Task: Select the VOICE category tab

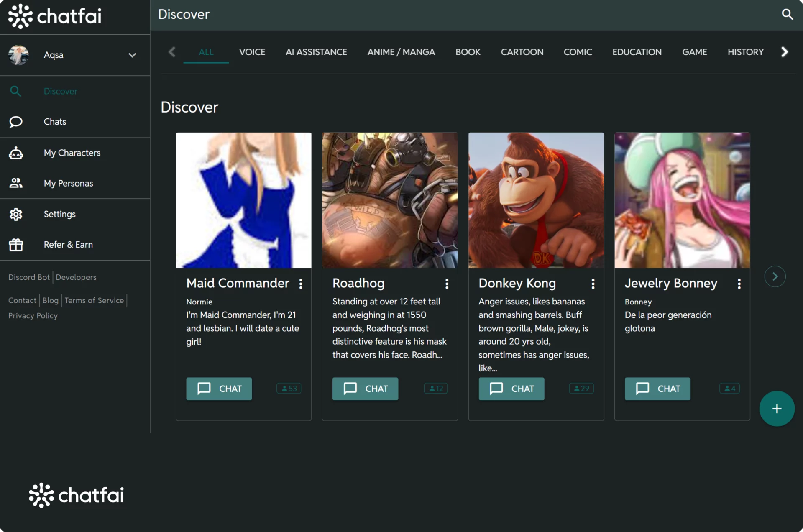Action: click(x=252, y=52)
